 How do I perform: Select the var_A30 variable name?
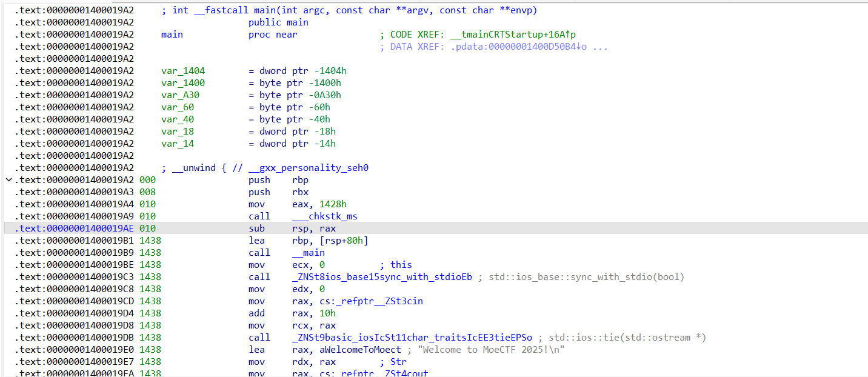pyautogui.click(x=180, y=95)
